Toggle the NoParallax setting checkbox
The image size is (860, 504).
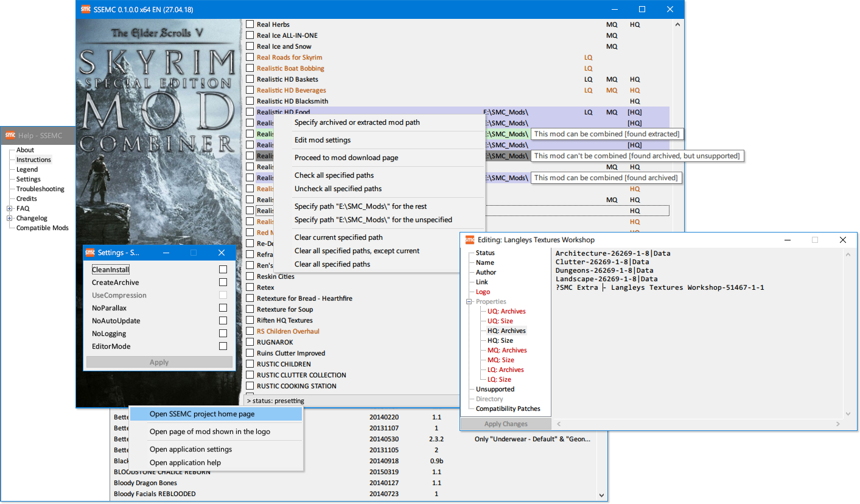click(223, 308)
